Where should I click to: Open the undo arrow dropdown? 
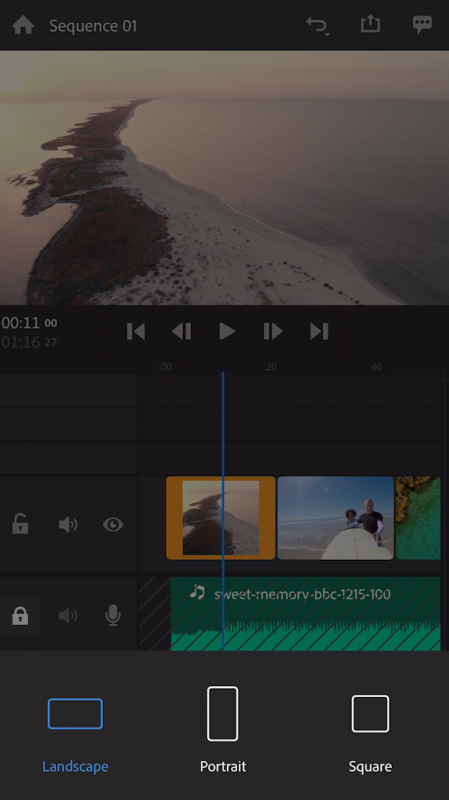(x=318, y=26)
